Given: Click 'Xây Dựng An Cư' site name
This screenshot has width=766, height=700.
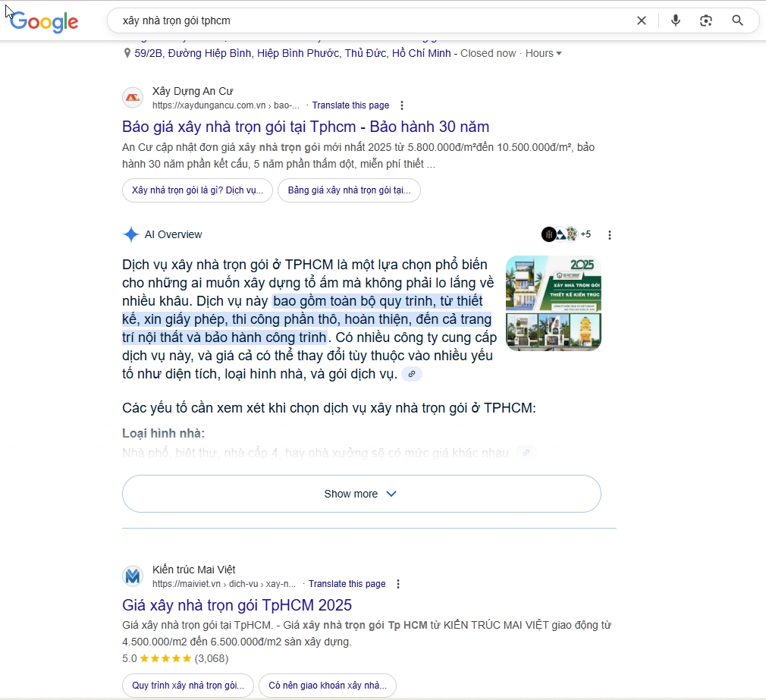Looking at the screenshot, I should point(193,91).
